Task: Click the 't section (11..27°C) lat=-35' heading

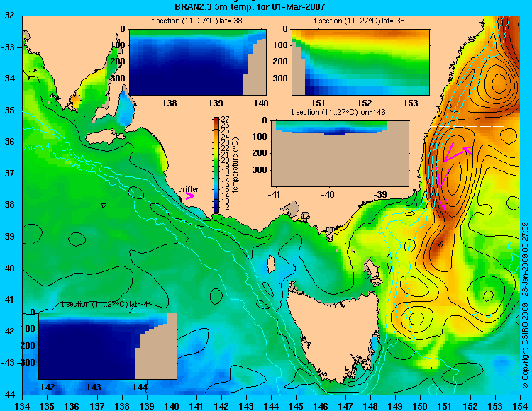Action: point(360,21)
